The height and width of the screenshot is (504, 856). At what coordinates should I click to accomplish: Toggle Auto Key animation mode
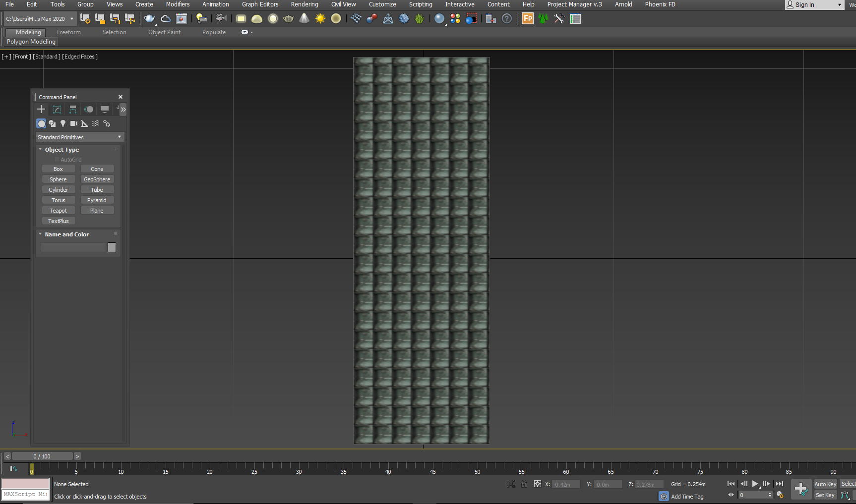tap(825, 484)
